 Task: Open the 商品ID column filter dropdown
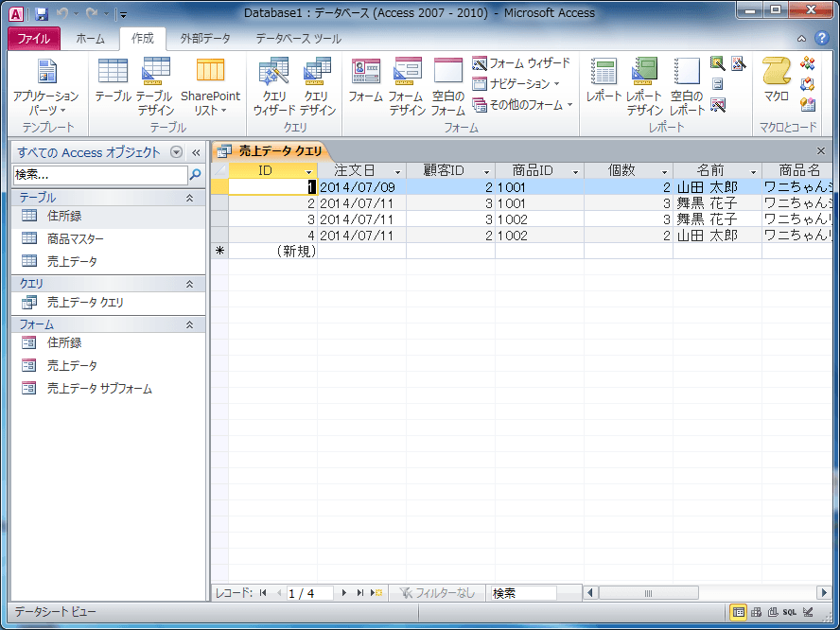575,172
